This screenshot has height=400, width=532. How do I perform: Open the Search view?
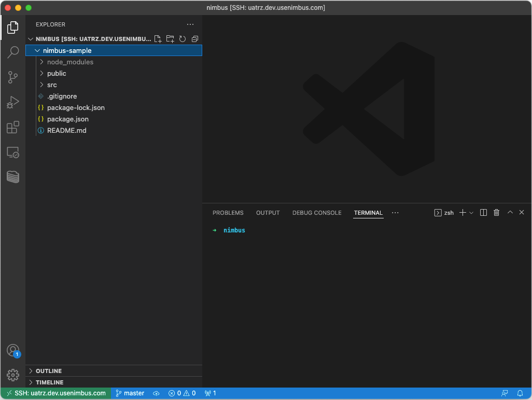[13, 52]
